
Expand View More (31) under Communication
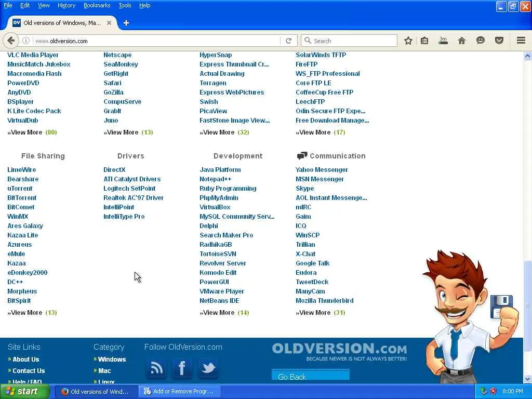tap(320, 312)
